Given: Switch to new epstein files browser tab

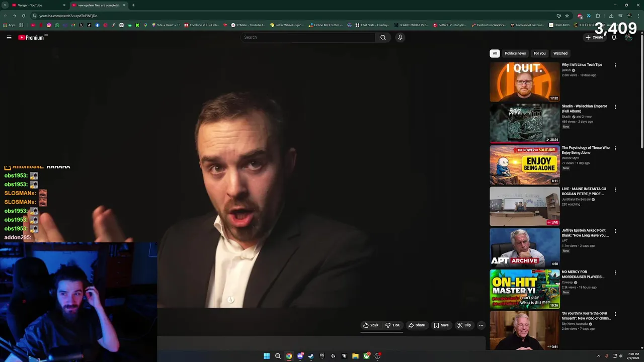Looking at the screenshot, I should coord(98,5).
